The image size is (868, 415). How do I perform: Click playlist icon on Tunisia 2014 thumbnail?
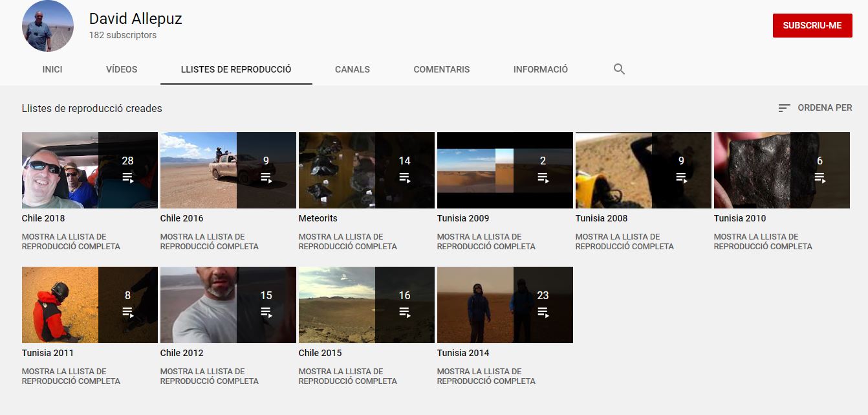543,311
